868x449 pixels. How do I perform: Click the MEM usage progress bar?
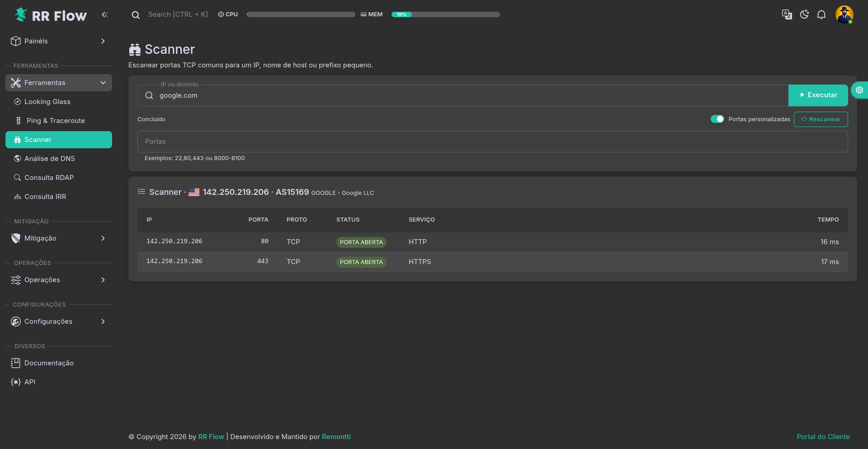445,14
